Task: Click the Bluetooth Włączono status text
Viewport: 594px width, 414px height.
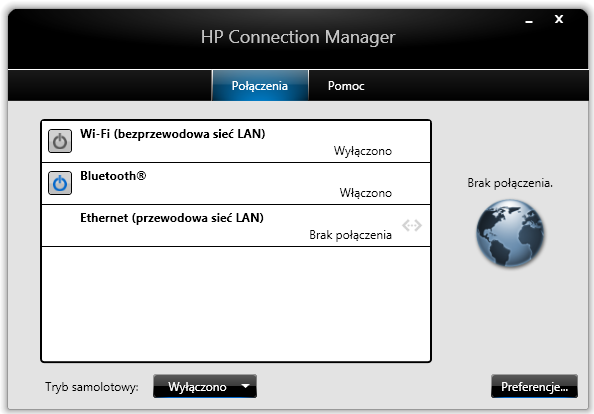Action: click(x=366, y=193)
